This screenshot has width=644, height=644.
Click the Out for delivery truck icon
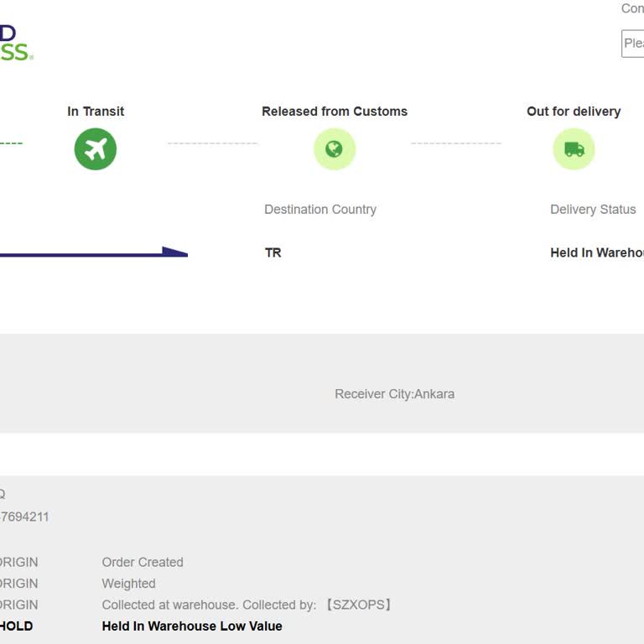point(574,149)
